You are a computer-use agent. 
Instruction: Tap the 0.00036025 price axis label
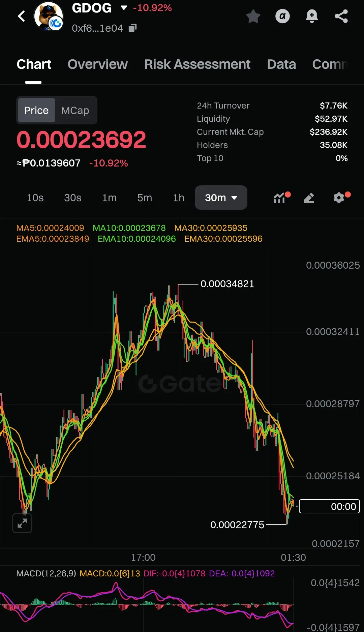click(x=333, y=265)
